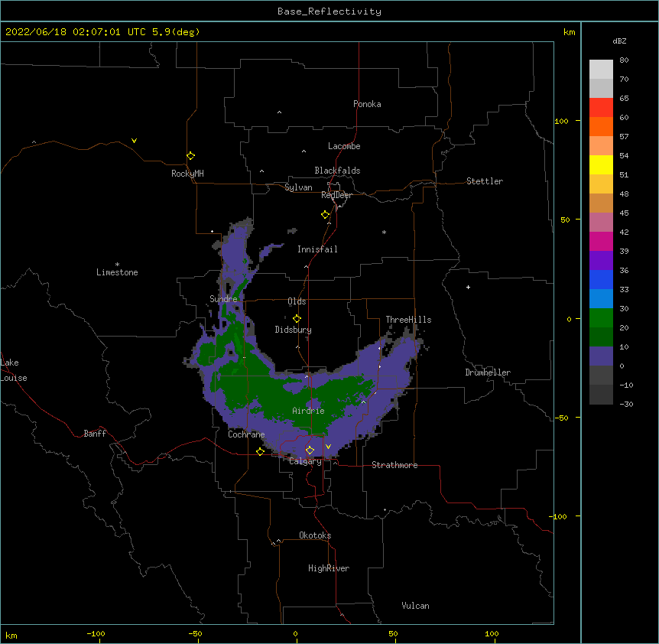The width and height of the screenshot is (659, 644).
Task: Click the yellow diamond marker south of RedDeer
Action: coord(325,215)
